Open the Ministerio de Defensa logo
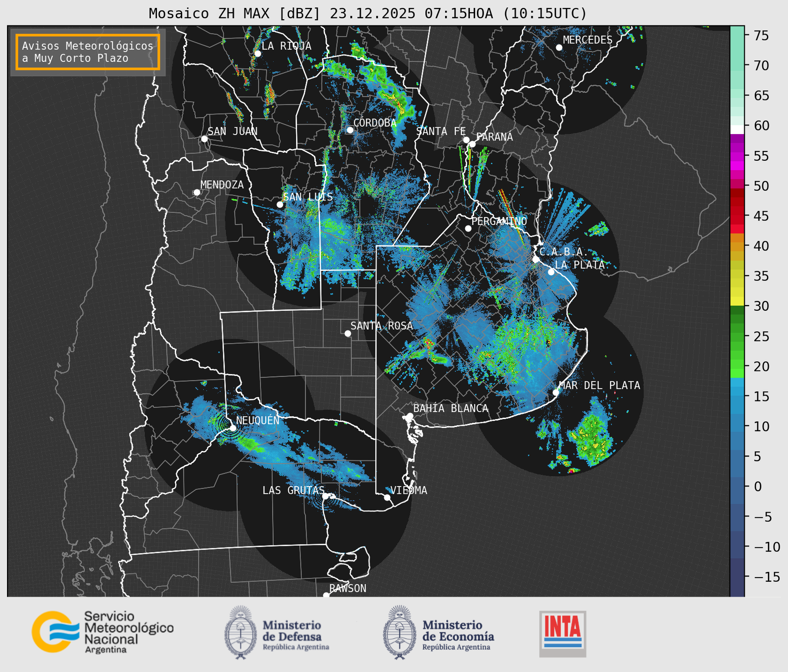This screenshot has width=788, height=672. (277, 632)
